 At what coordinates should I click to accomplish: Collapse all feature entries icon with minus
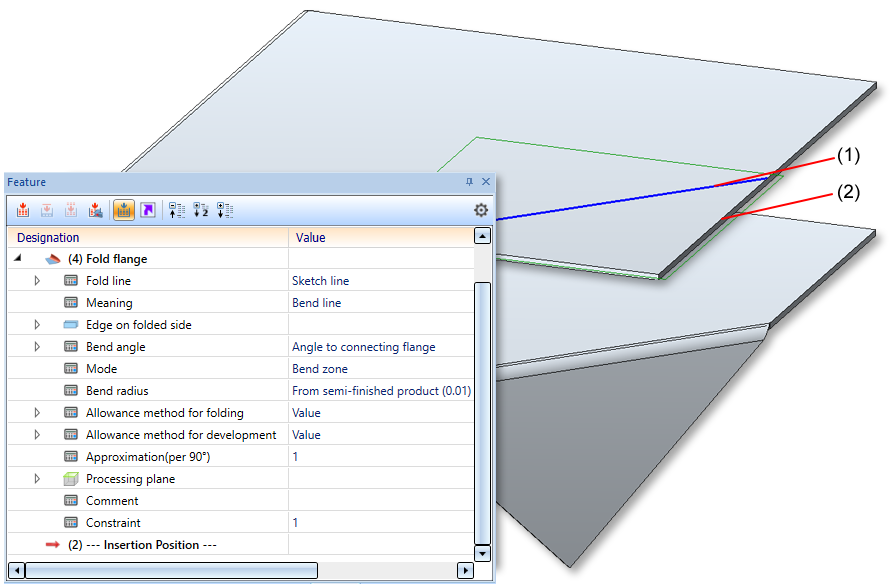click(x=177, y=210)
